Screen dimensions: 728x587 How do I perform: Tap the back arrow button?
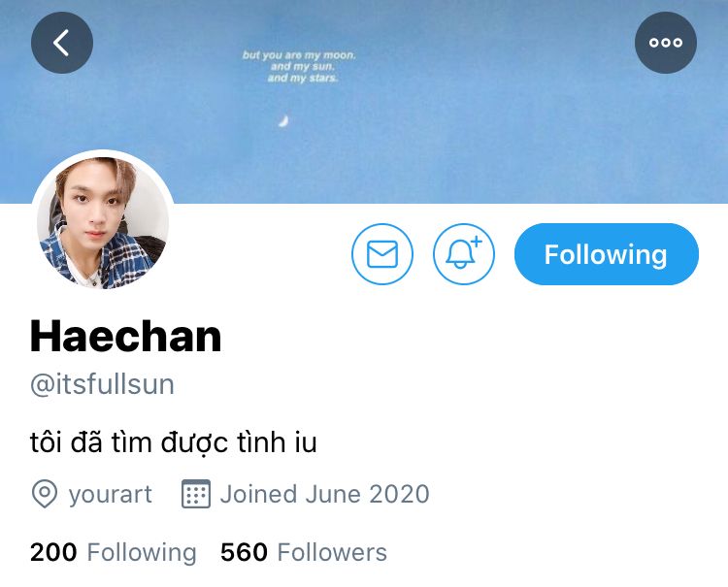click(62, 43)
